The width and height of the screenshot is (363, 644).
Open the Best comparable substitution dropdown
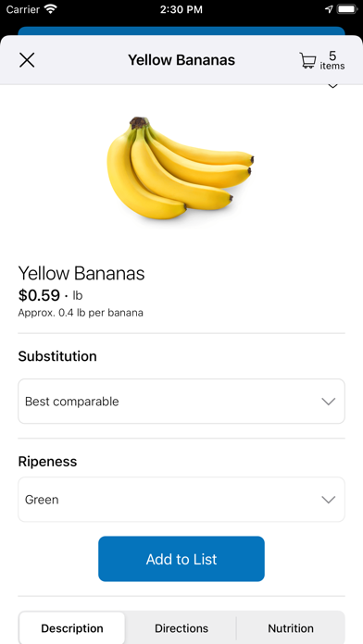(181, 402)
